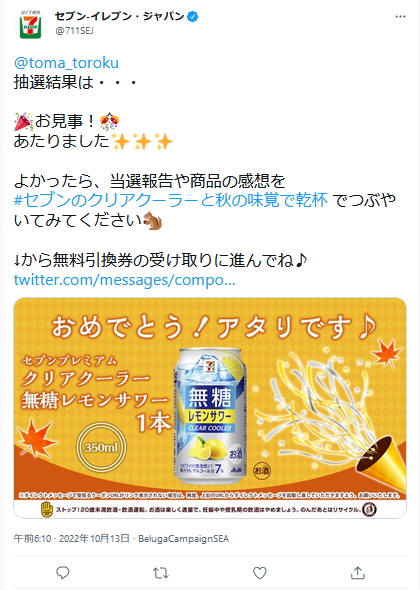The height and width of the screenshot is (590, 420).
Task: Click the 午前6:10 2022年10月13日 timestamp
Action: pos(72,538)
